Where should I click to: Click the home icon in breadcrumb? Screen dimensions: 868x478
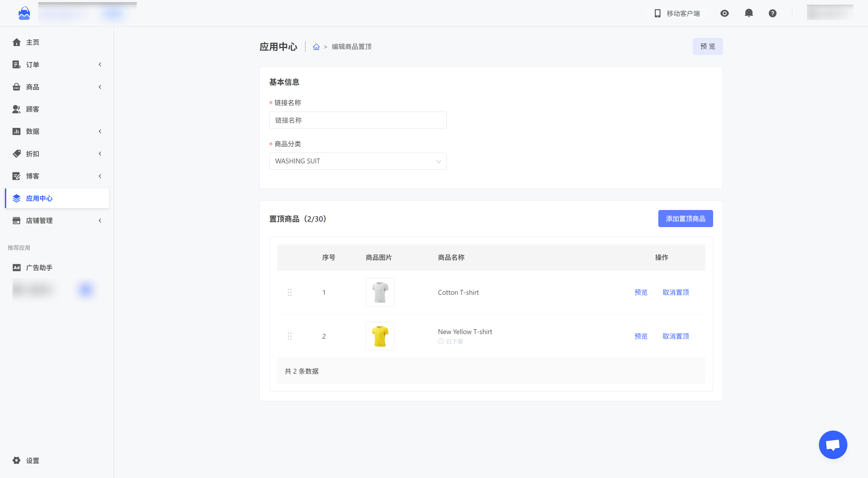tap(316, 47)
